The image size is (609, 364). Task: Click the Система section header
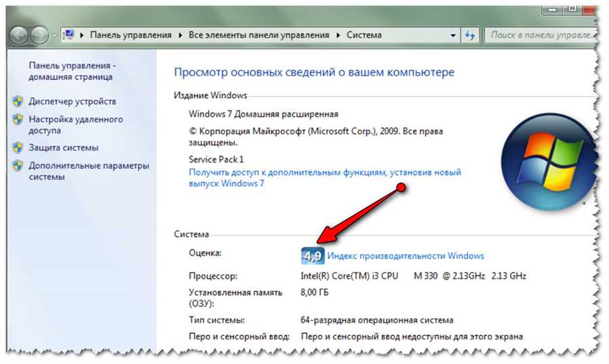(x=191, y=234)
